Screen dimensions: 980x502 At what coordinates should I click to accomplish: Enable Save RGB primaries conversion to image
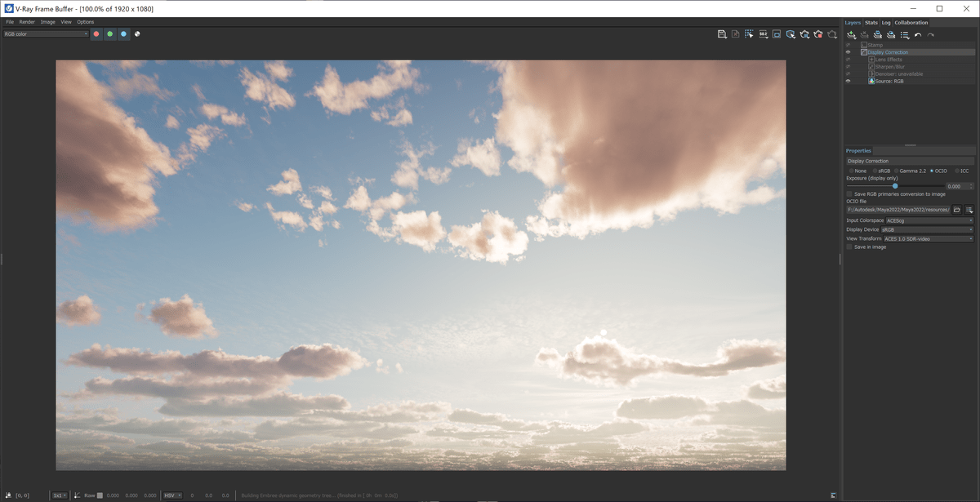[849, 194]
